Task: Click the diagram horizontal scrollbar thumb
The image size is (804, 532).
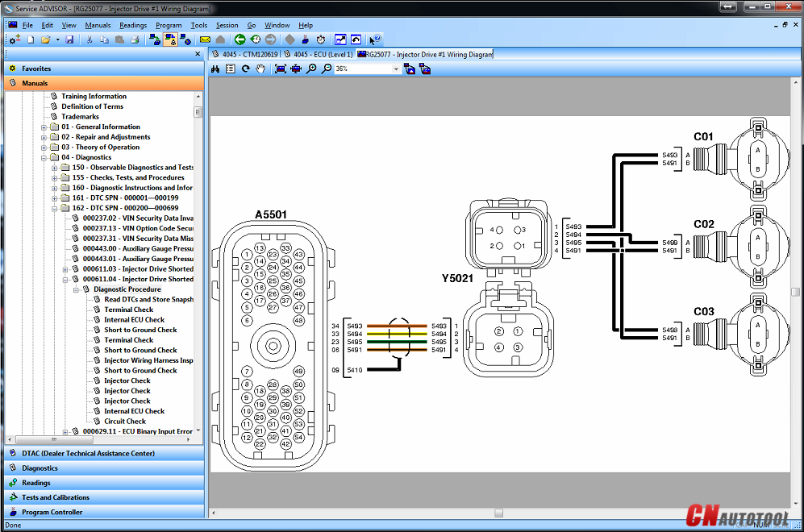Action: (x=498, y=513)
